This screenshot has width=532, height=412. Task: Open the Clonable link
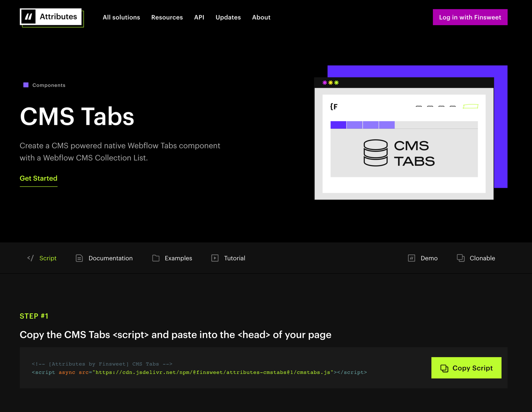[x=476, y=258]
